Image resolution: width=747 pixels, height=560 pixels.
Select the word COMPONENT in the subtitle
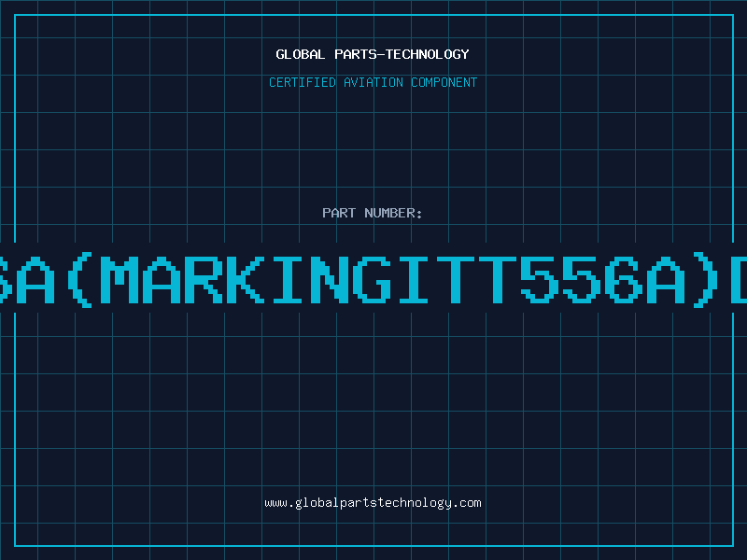[x=444, y=82]
